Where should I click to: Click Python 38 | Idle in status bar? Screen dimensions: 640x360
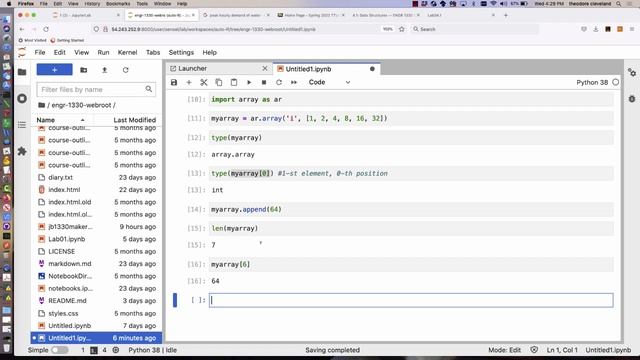(153, 350)
